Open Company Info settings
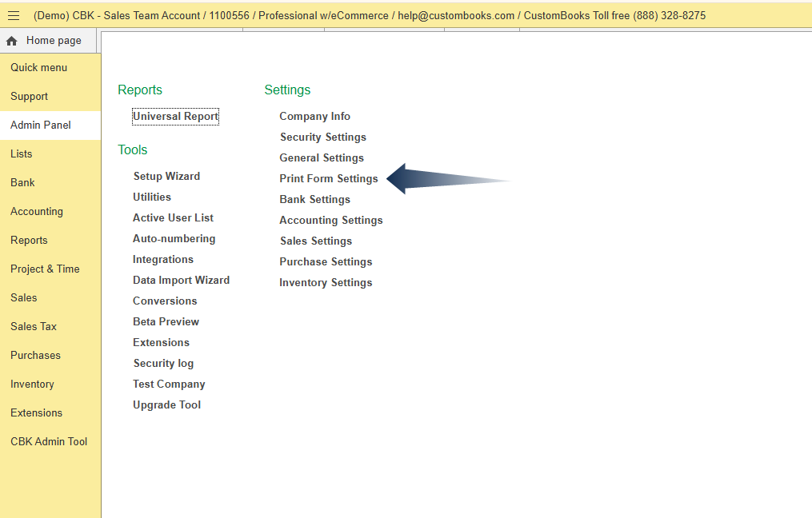Viewport: 812px width, 518px height. coord(314,117)
